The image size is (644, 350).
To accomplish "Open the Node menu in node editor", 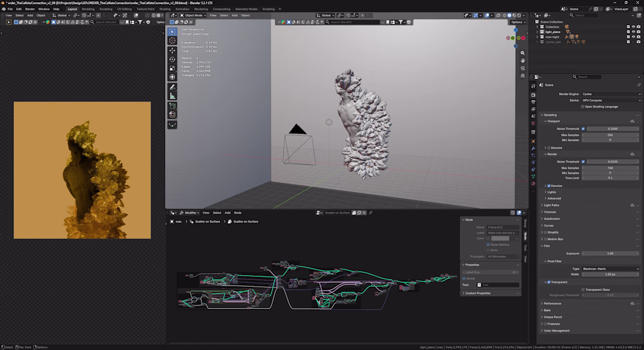I will coord(237,213).
